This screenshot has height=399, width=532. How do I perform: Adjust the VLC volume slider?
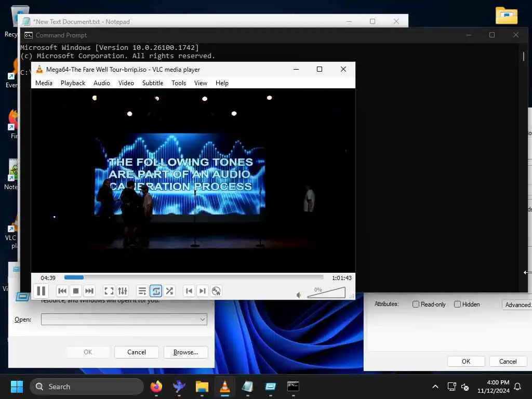pos(326,293)
